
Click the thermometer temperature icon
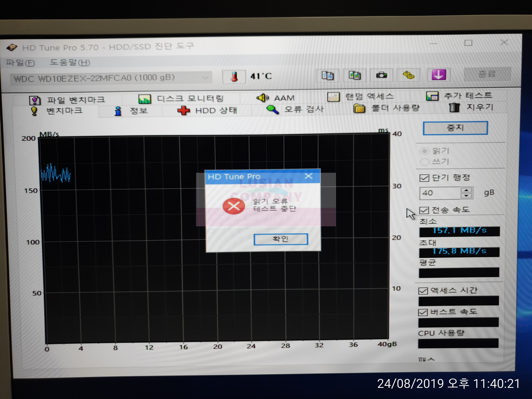(x=234, y=77)
